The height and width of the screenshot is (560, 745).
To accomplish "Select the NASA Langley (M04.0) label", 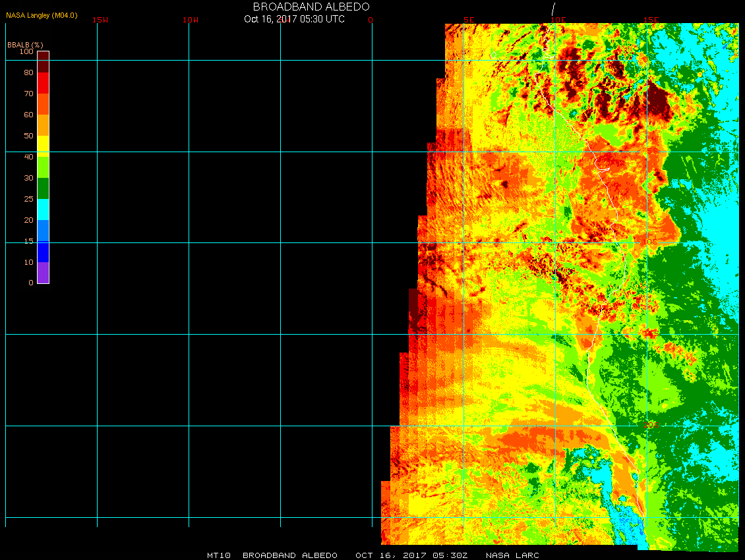I will pyautogui.click(x=42, y=15).
